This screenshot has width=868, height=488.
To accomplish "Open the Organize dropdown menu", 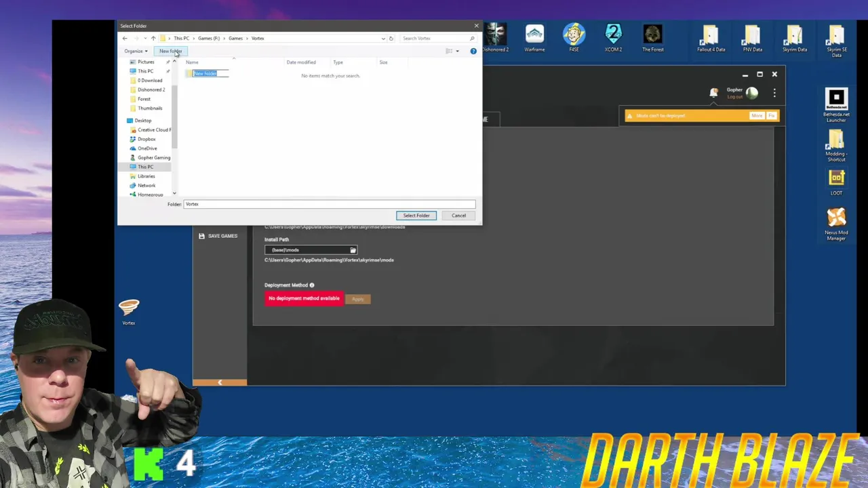I will (136, 51).
